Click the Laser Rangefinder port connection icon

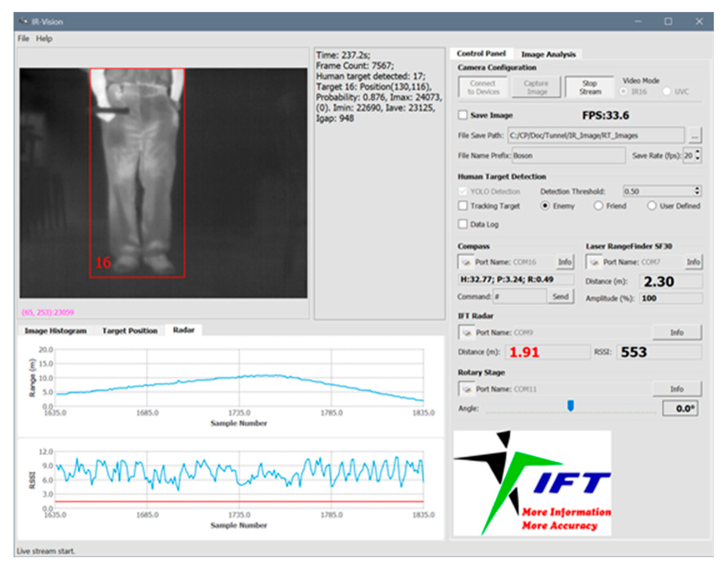594,262
